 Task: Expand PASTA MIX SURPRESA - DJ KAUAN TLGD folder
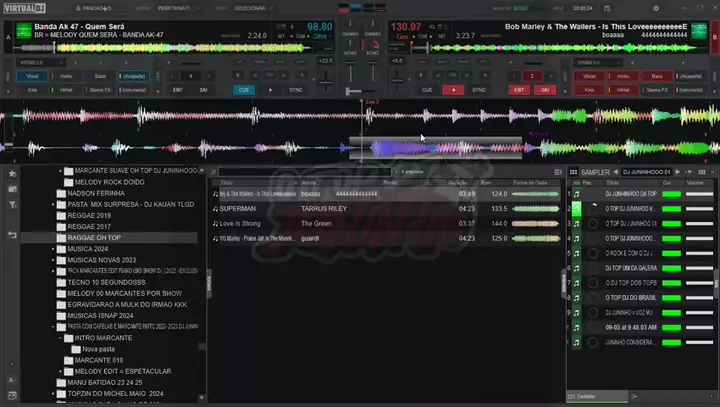pyautogui.click(x=53, y=204)
